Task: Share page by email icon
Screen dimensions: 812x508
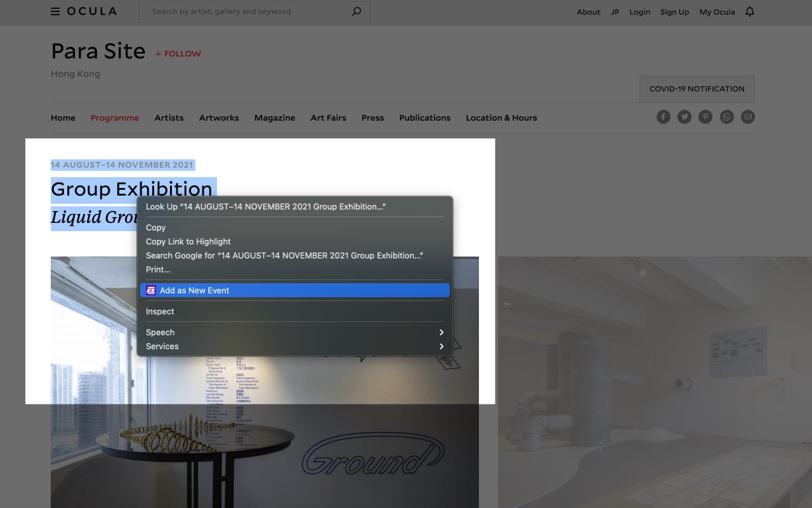Action: click(x=748, y=117)
